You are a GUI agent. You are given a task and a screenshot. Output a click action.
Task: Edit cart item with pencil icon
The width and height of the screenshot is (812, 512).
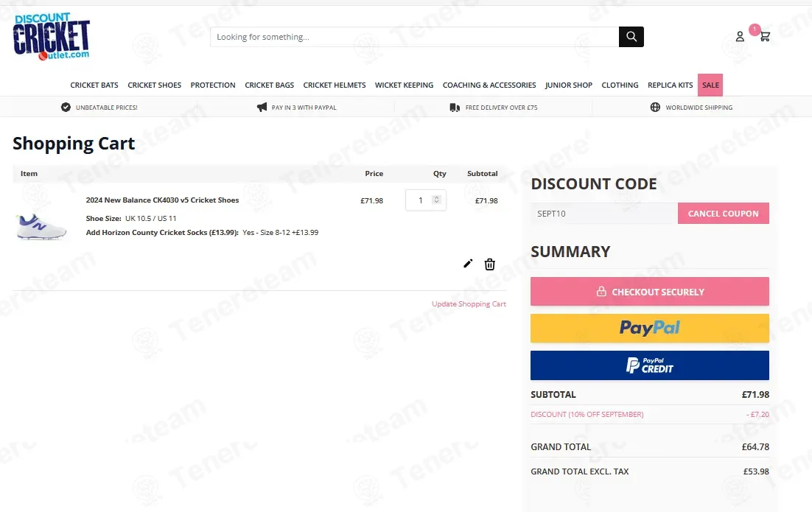pyautogui.click(x=468, y=264)
